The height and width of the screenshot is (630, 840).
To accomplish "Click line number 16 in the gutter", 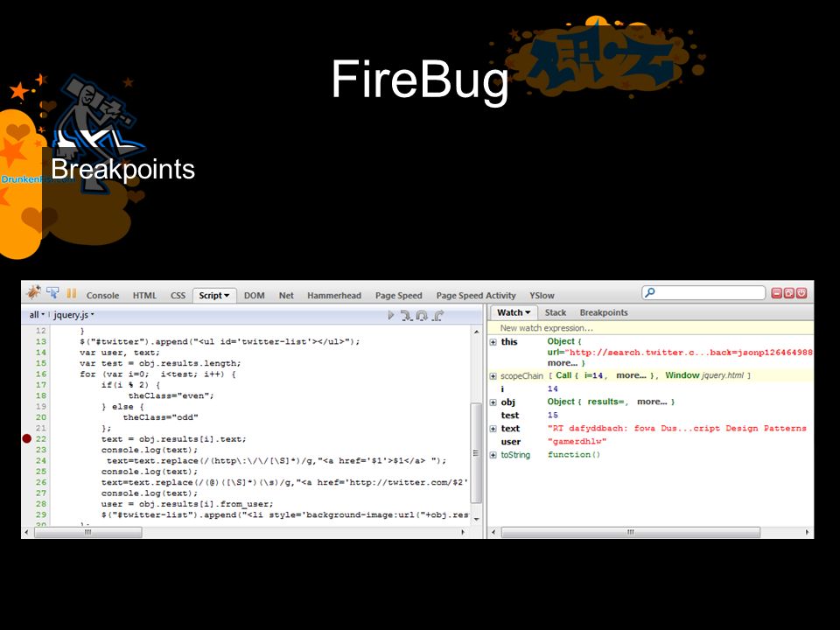I will 41,374.
